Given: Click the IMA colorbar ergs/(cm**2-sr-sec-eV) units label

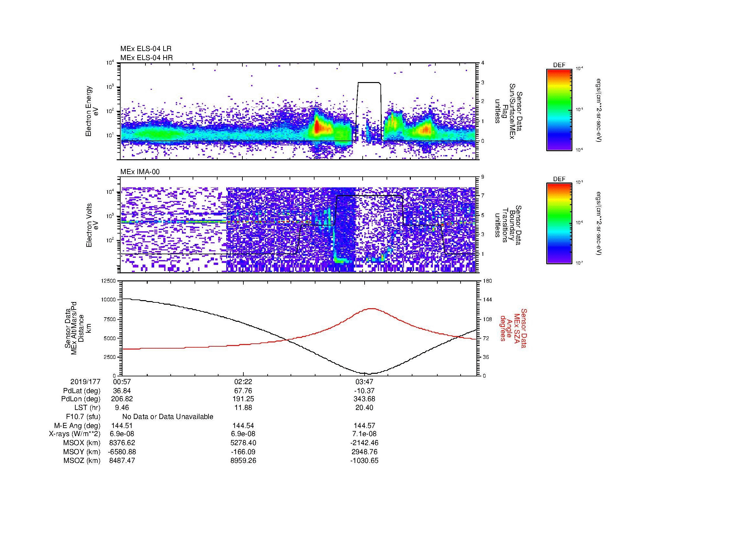Looking at the screenshot, I should (599, 224).
